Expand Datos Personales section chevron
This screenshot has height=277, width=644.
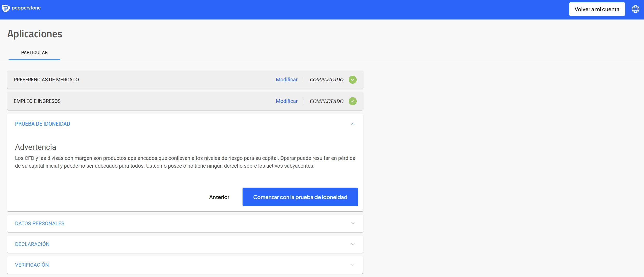click(353, 223)
